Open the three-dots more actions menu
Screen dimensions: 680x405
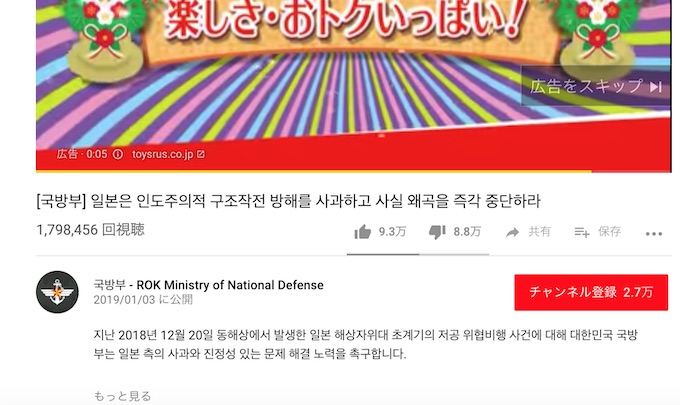click(654, 234)
